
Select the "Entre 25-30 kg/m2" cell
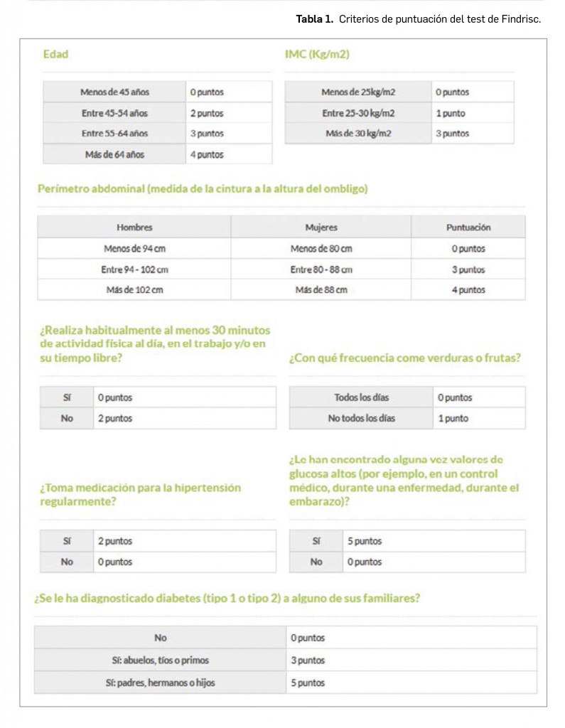358,113
